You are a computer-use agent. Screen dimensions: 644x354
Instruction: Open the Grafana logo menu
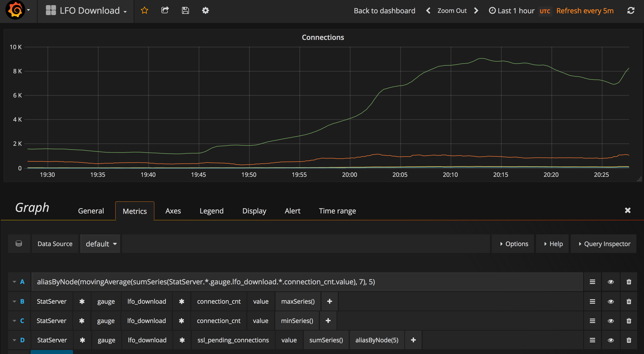18,10
